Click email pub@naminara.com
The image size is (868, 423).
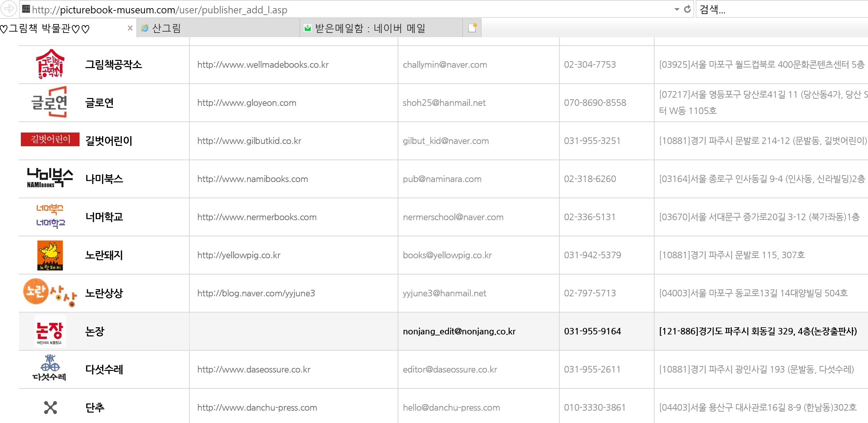442,179
